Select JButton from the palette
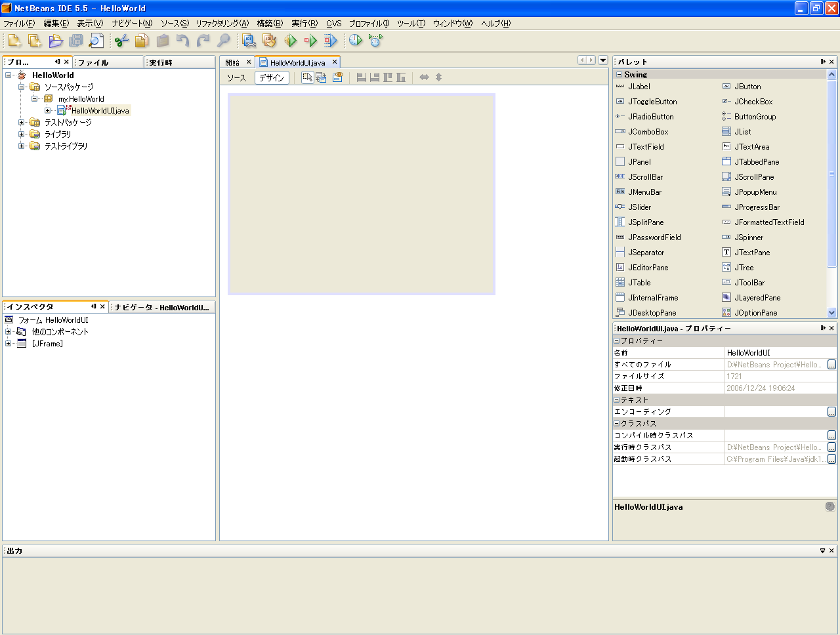The height and width of the screenshot is (635, 840). pos(747,87)
